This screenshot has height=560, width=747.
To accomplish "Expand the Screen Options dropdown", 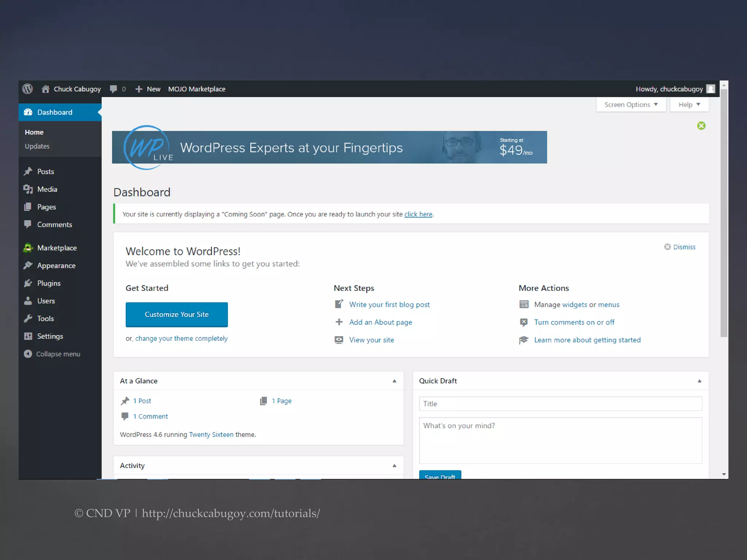I will [631, 105].
